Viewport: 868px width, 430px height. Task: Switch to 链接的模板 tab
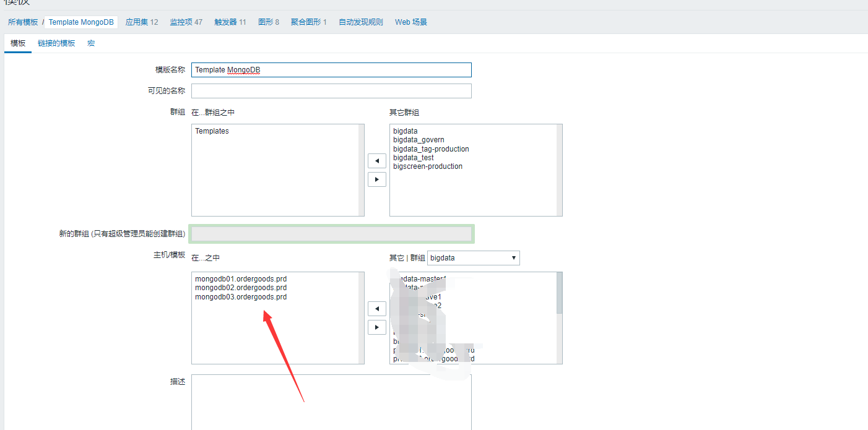pos(56,43)
